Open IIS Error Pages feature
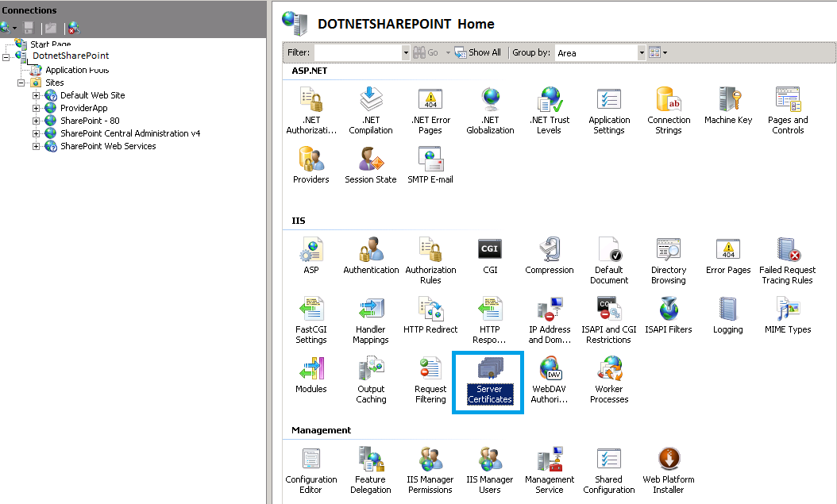The height and width of the screenshot is (504, 837). [728, 256]
